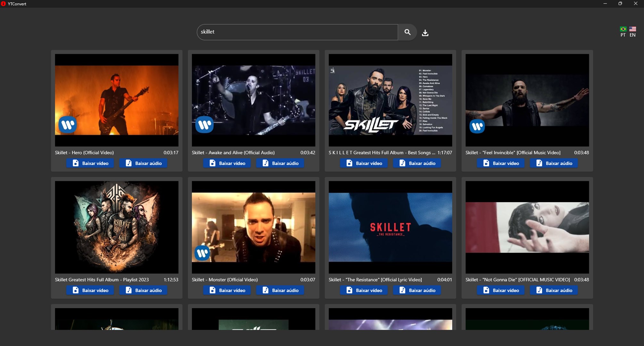Image resolution: width=644 pixels, height=346 pixels.
Task: Baixar áudio for Feel Invincible
Action: (554, 163)
